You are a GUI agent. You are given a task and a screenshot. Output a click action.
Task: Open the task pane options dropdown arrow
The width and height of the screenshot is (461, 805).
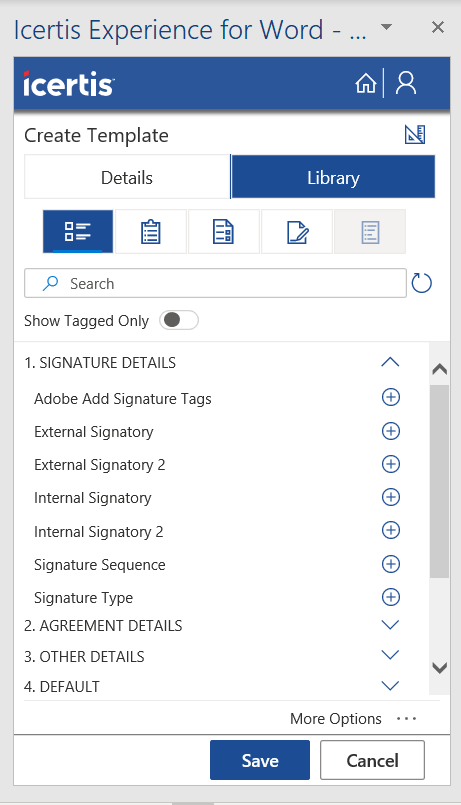tap(387, 27)
